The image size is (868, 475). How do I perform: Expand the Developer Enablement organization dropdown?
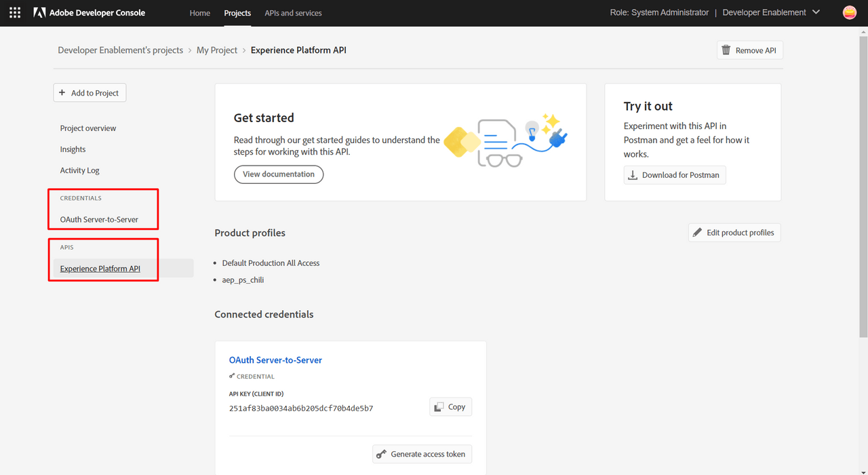pos(771,13)
